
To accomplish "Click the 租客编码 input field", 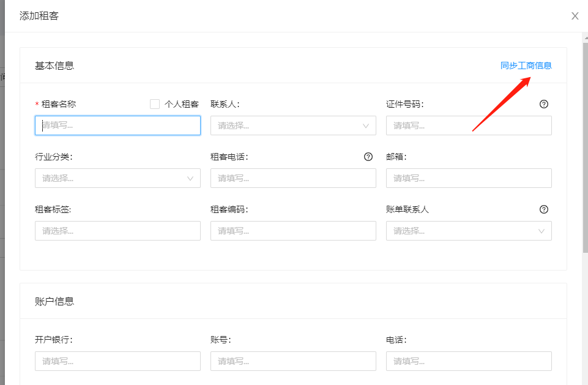I will pyautogui.click(x=292, y=231).
